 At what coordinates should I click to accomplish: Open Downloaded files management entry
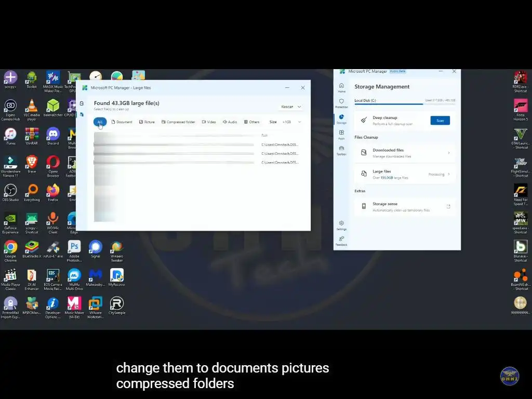pyautogui.click(x=404, y=153)
